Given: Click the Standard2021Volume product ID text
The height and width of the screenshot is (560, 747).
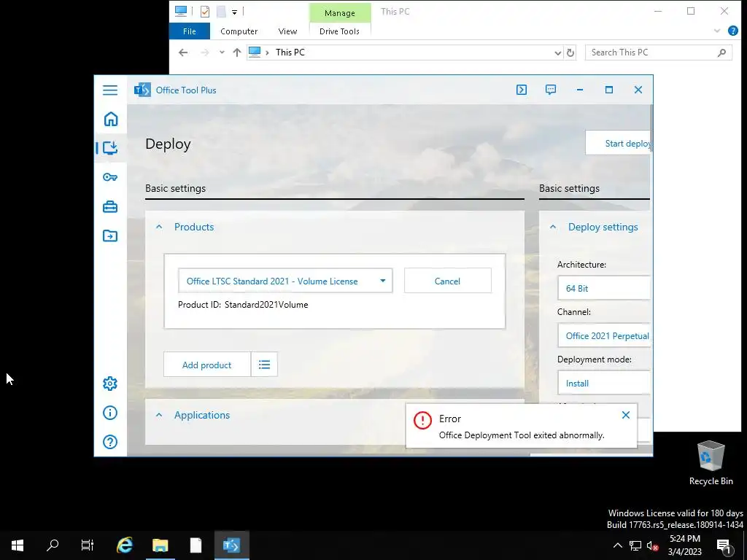Looking at the screenshot, I should [266, 305].
